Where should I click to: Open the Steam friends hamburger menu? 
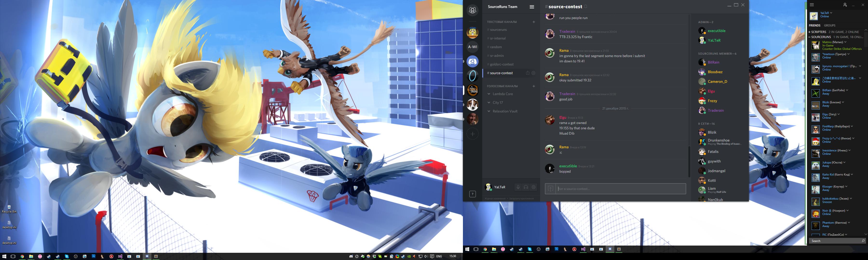click(812, 5)
